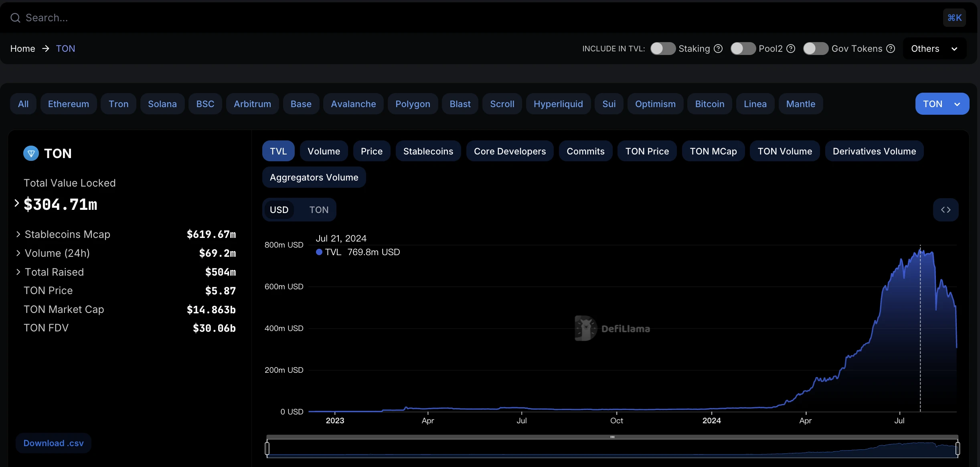Select the Aggregators Volume tab
This screenshot has width=980, height=467.
pos(314,177)
